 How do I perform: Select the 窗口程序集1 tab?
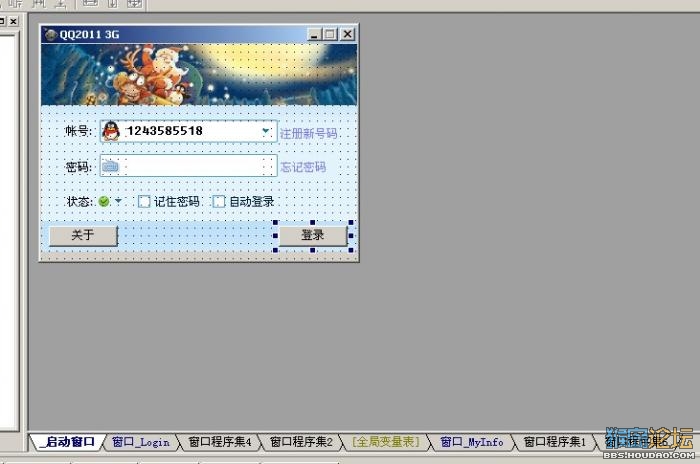point(554,442)
